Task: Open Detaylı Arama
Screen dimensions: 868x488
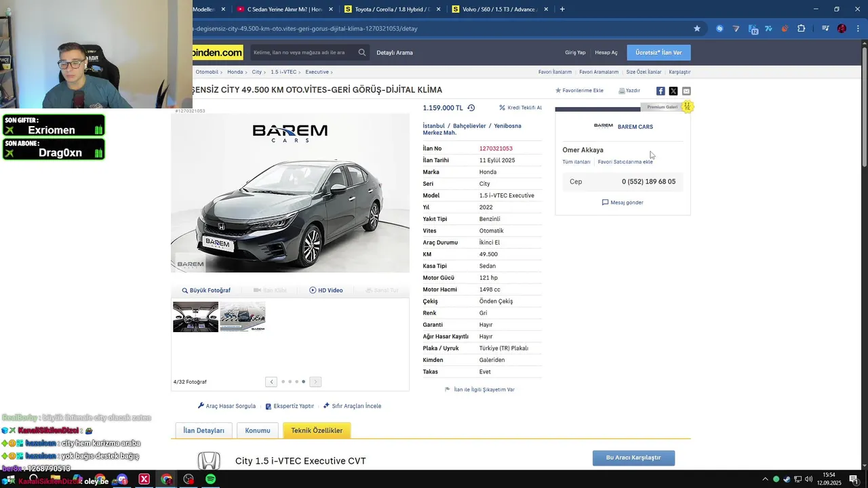Action: tap(395, 52)
